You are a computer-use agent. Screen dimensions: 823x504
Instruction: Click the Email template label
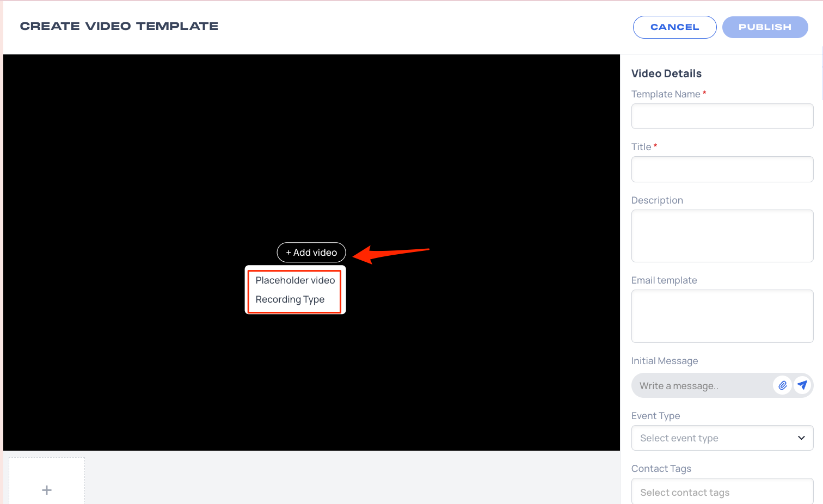[664, 280]
